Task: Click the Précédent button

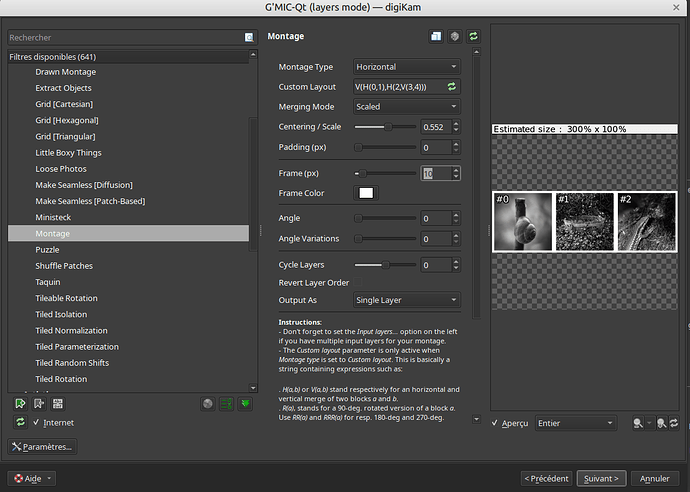Action: pos(547,478)
